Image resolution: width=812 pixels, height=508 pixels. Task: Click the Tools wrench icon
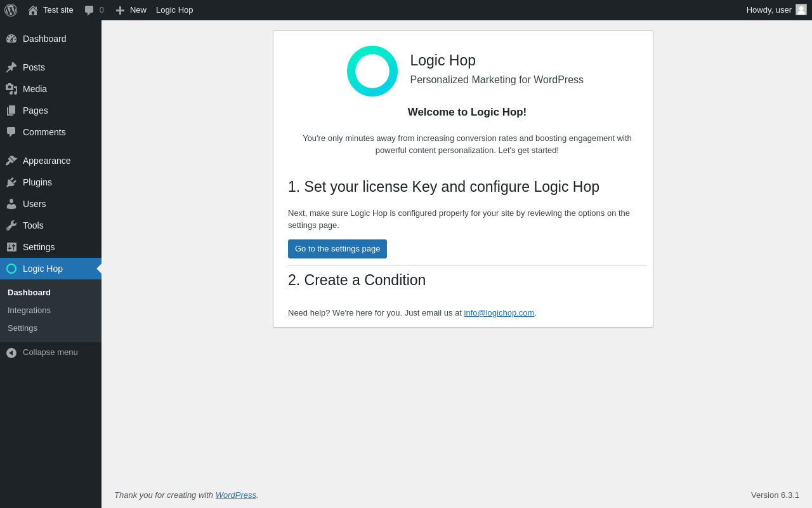pyautogui.click(x=11, y=225)
